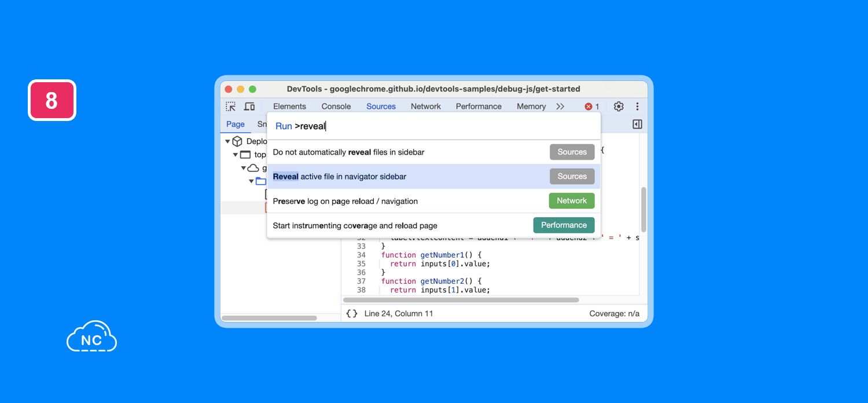
Task: Collapse the blue folder tree arrow
Action: point(252,181)
